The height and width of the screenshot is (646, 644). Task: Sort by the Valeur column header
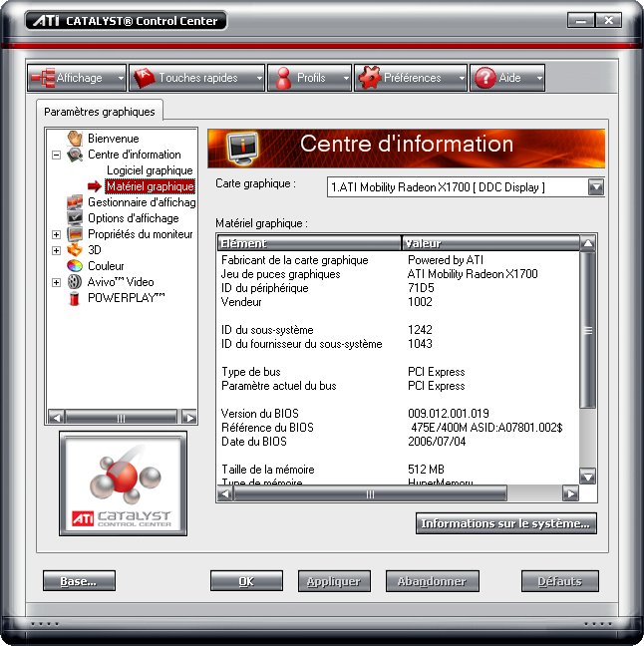coord(488,243)
